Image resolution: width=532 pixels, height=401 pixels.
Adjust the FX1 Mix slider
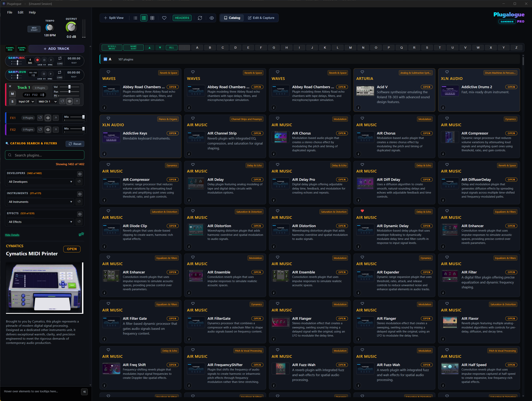point(77,117)
